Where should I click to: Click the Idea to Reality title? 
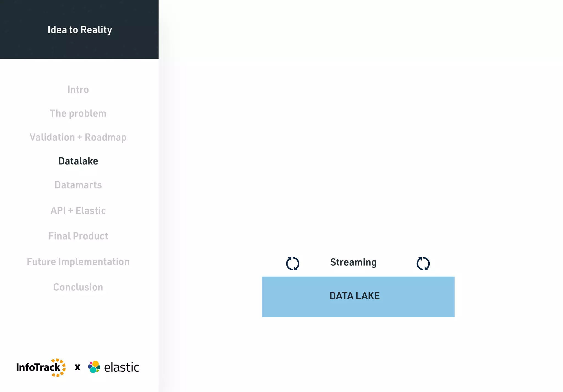pos(80,30)
